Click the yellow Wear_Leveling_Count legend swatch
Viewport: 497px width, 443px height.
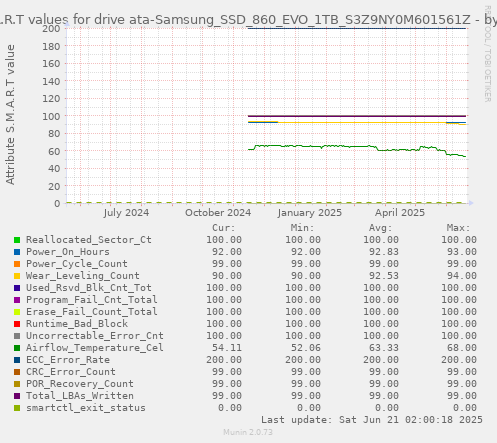tap(17, 276)
